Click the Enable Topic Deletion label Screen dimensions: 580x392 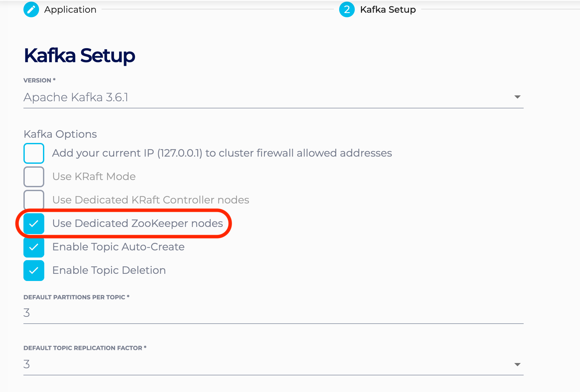(x=109, y=270)
